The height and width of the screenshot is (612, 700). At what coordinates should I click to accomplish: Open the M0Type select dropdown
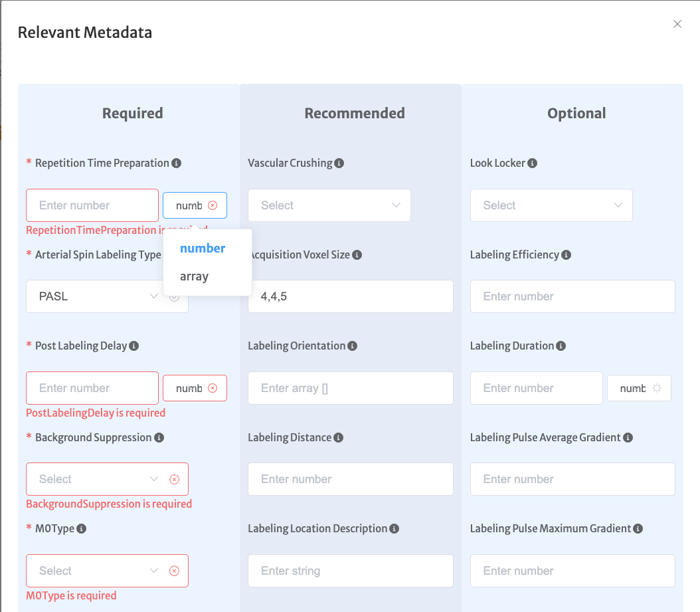(x=107, y=571)
